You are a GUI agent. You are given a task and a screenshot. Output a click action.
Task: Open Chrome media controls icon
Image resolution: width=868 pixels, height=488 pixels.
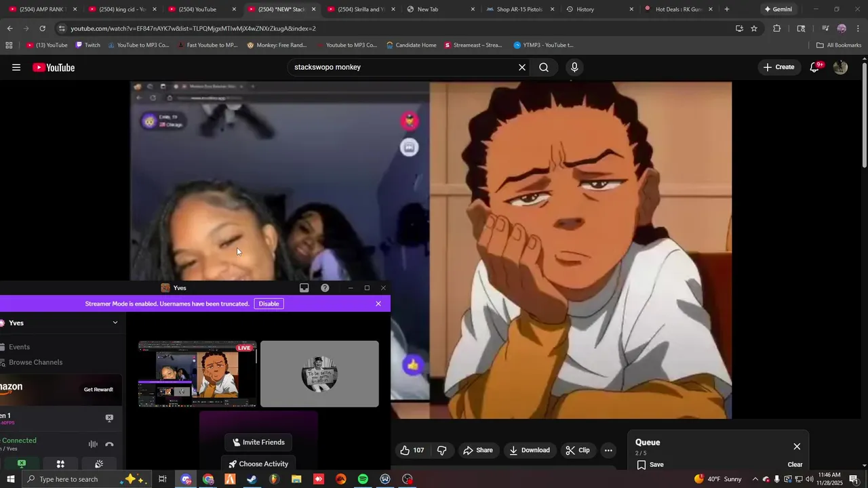pos(825,28)
